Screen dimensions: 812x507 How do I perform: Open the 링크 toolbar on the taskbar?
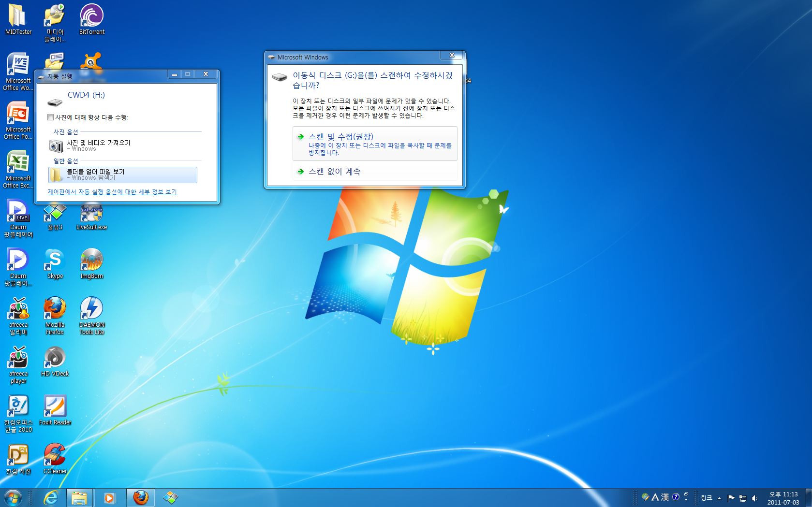(x=707, y=498)
